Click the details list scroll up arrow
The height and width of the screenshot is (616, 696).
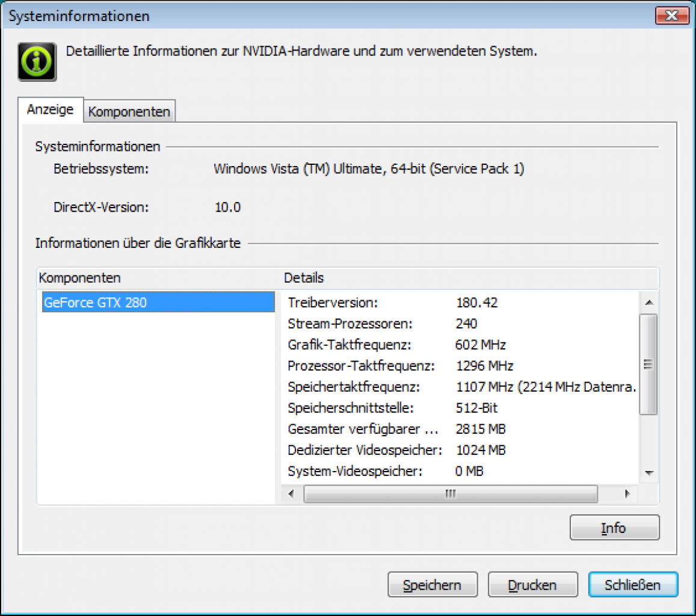click(649, 303)
